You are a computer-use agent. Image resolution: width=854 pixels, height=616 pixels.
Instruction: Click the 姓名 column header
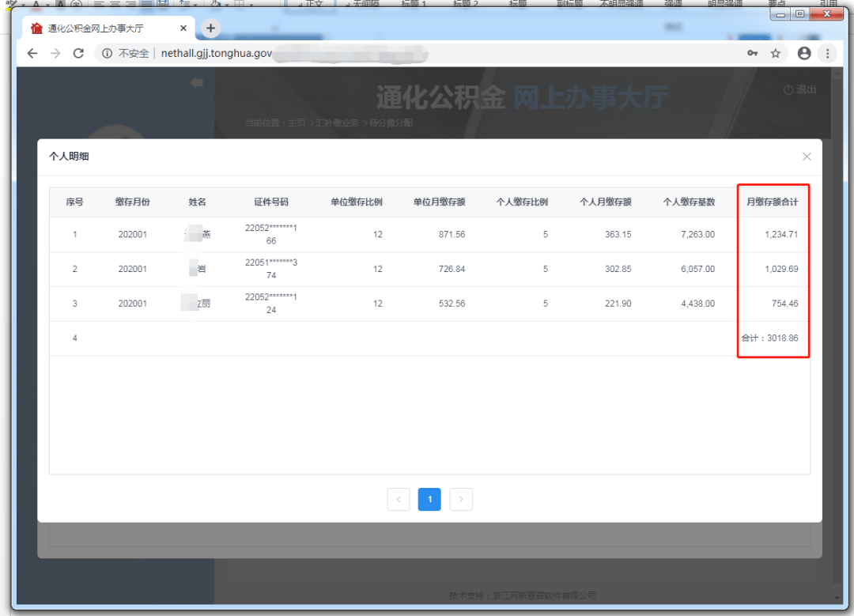point(197,202)
